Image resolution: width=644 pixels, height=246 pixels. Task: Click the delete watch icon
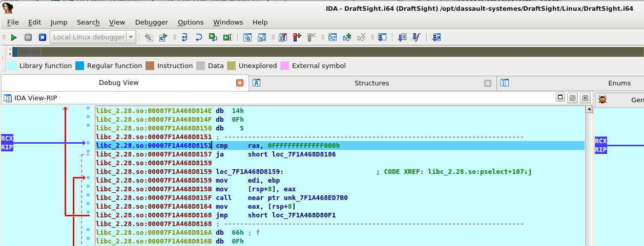[361, 37]
